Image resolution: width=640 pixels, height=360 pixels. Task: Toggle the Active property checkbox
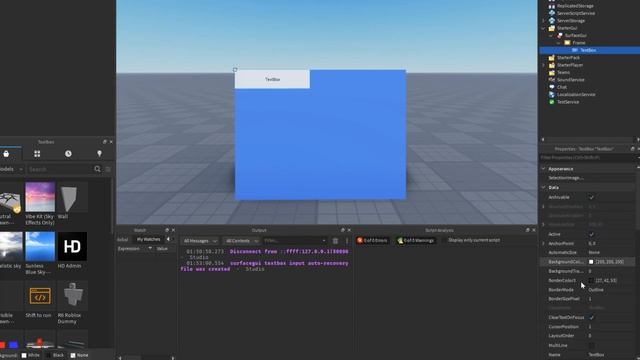591,234
